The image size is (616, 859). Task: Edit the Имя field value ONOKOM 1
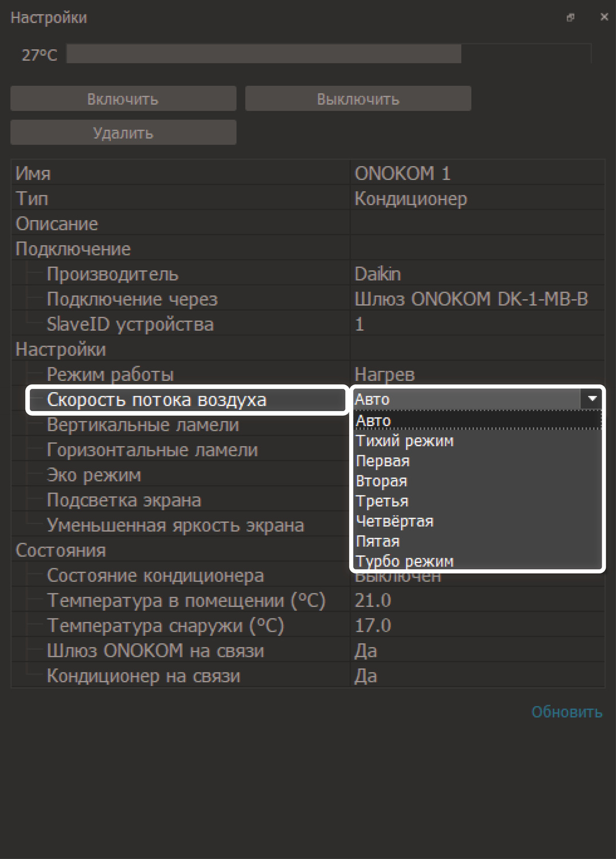click(402, 174)
